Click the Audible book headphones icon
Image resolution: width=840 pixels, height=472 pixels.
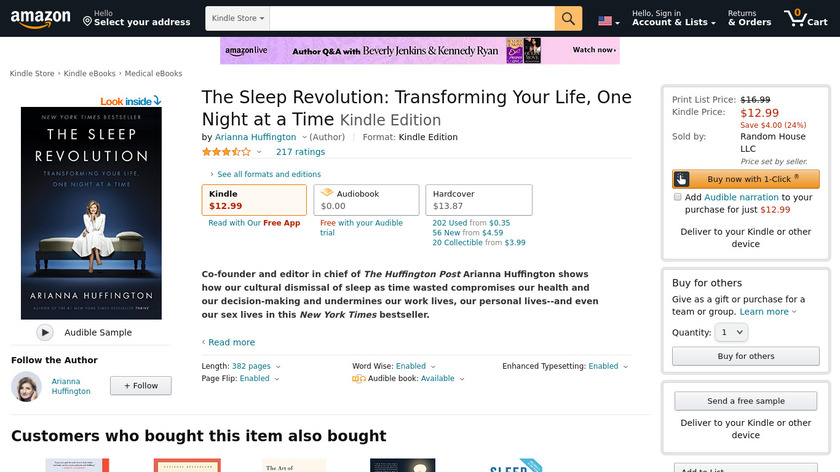coord(359,379)
